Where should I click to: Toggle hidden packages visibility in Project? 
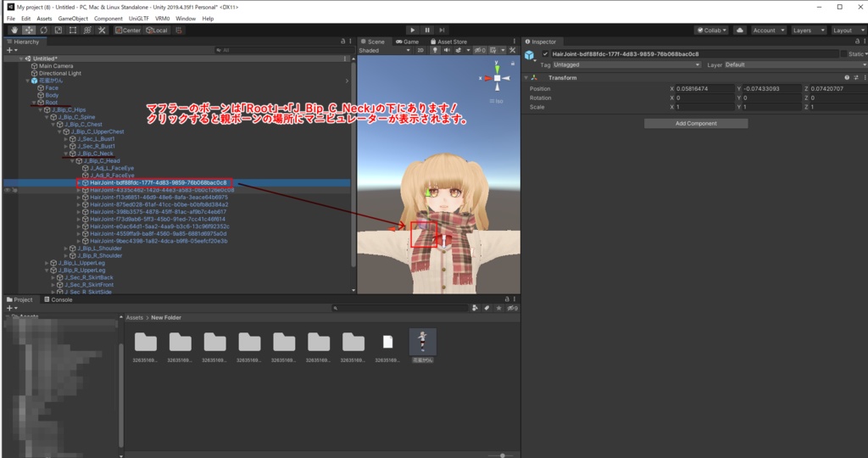(x=512, y=308)
